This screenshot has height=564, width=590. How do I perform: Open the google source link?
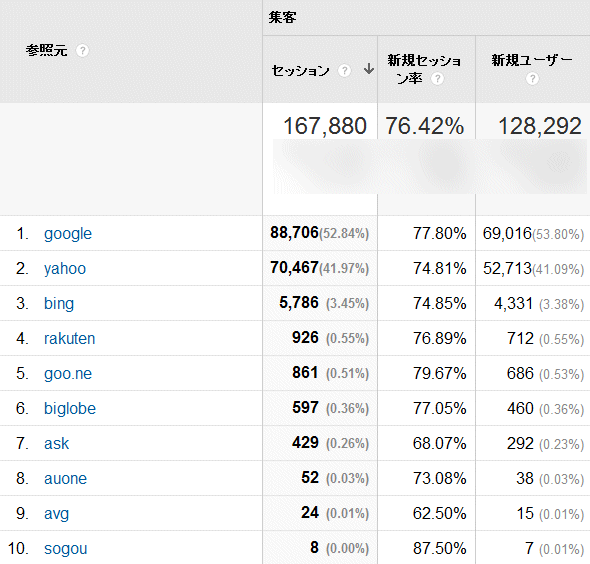coord(68,234)
